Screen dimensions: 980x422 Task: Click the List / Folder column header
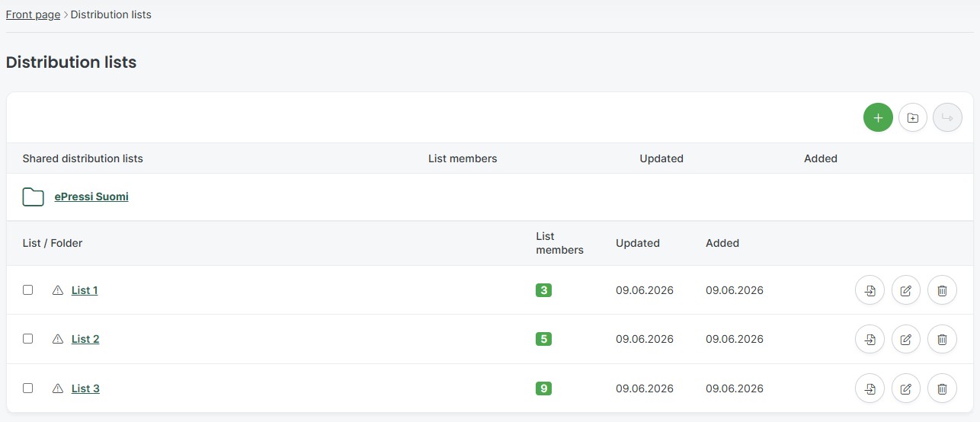53,243
